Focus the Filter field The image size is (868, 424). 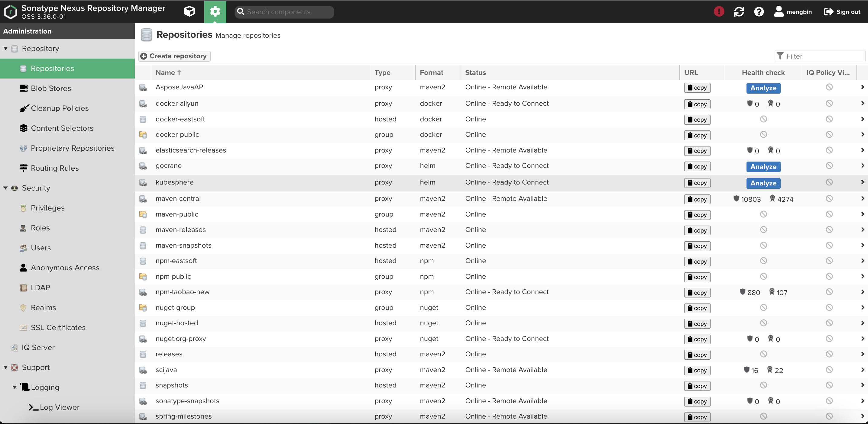coord(820,56)
